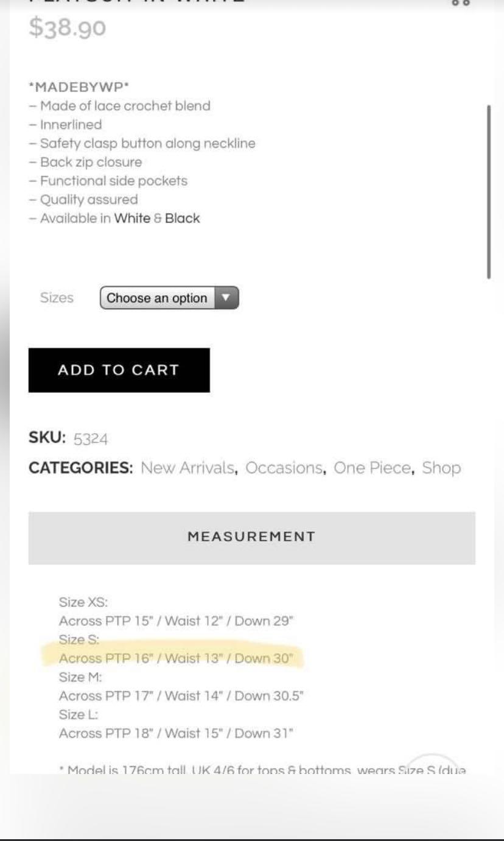The height and width of the screenshot is (841, 504).
Task: Click the "Sizes" label text
Action: click(57, 298)
